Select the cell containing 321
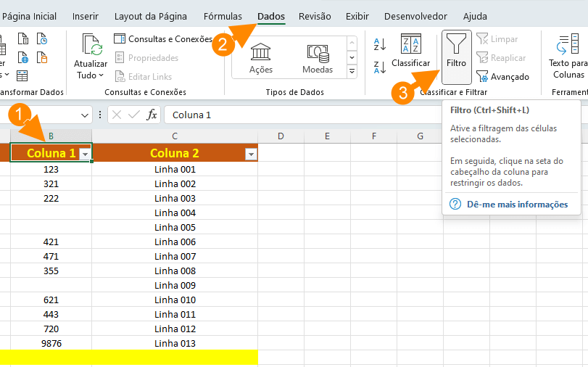Screen dimensions: 588x367 click(x=51, y=184)
